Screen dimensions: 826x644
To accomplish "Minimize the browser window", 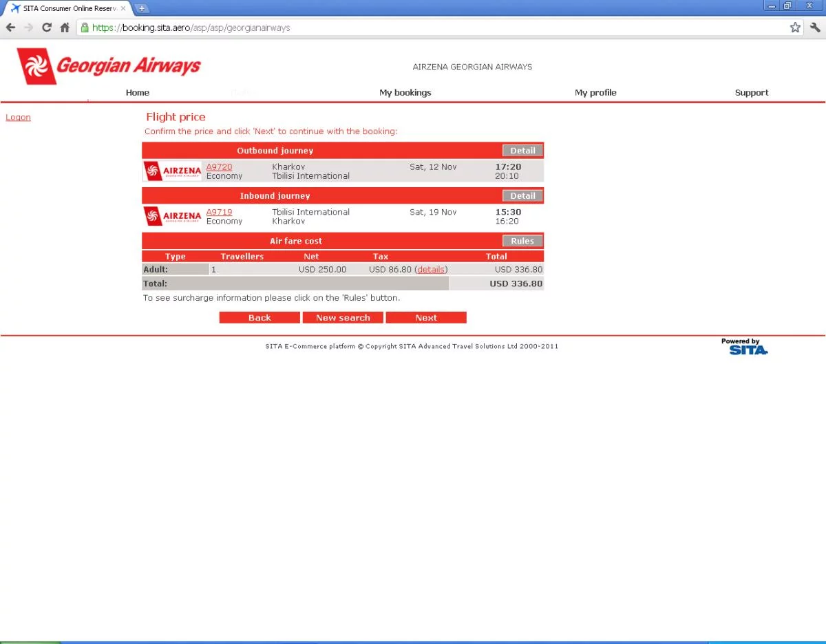I will click(x=772, y=6).
